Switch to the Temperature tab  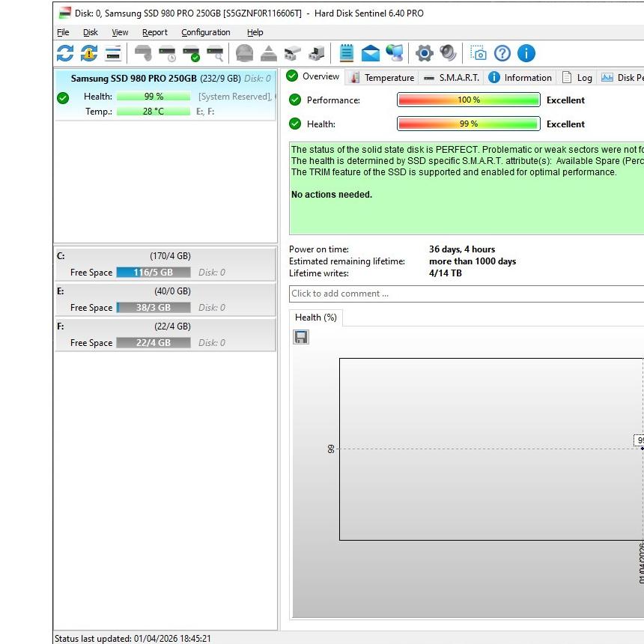pos(383,78)
